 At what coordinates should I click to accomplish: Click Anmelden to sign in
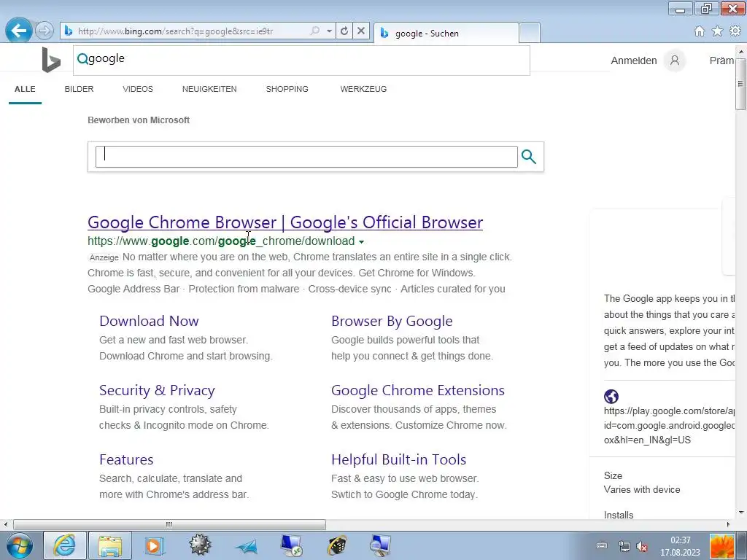tap(634, 61)
